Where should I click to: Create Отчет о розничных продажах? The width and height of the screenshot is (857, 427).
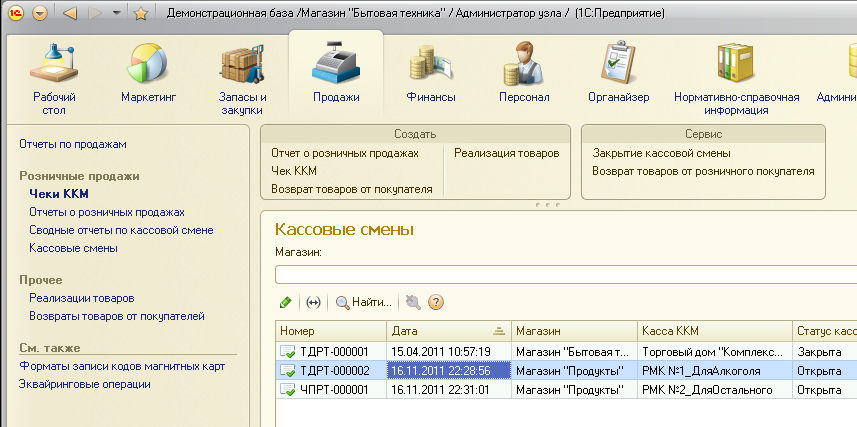[x=345, y=153]
